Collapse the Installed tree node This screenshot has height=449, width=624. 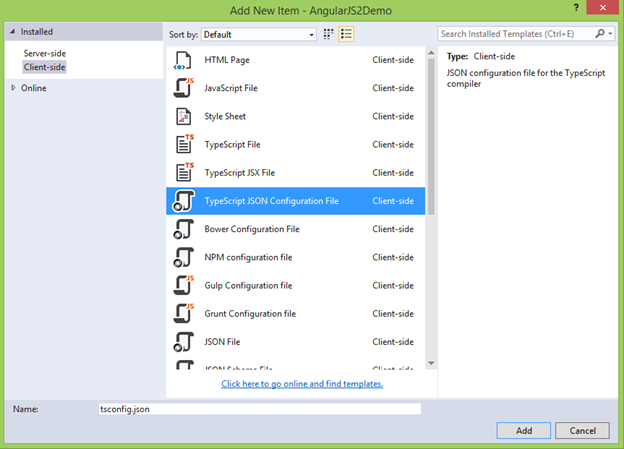(13, 31)
